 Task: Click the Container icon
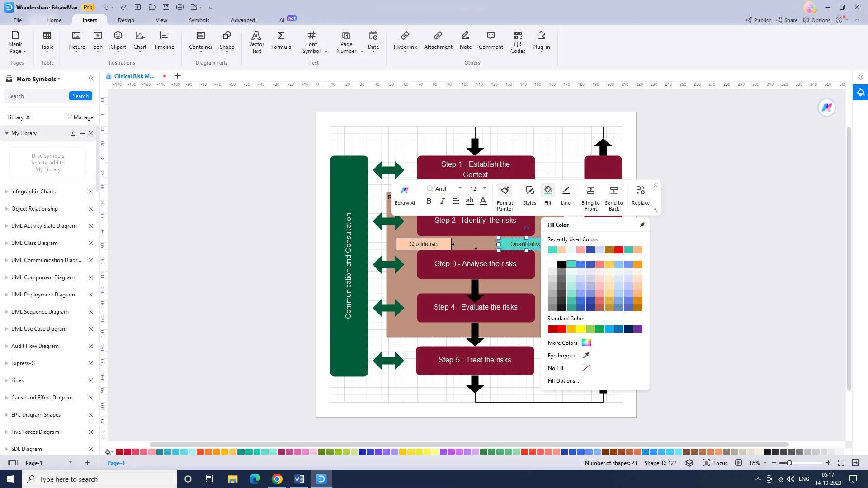201,41
